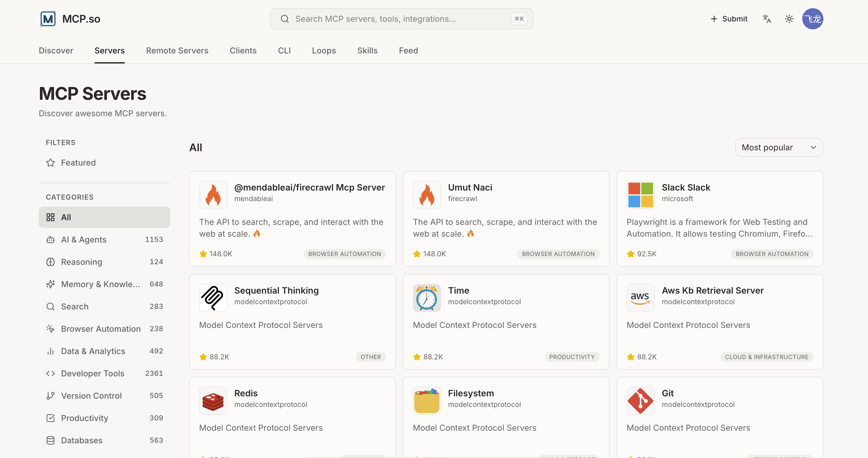Click the mendableai firecrawl flame thumbnail
The width and height of the screenshot is (868, 458).
[213, 195]
